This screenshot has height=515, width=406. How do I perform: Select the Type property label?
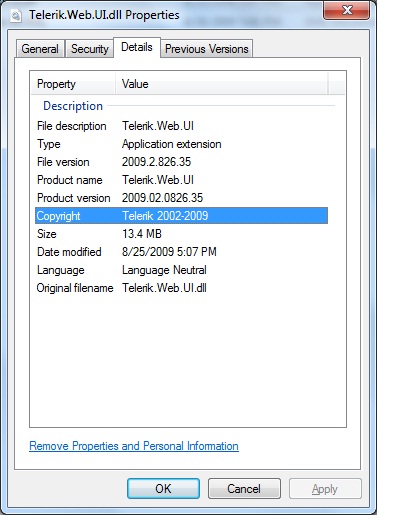(49, 144)
